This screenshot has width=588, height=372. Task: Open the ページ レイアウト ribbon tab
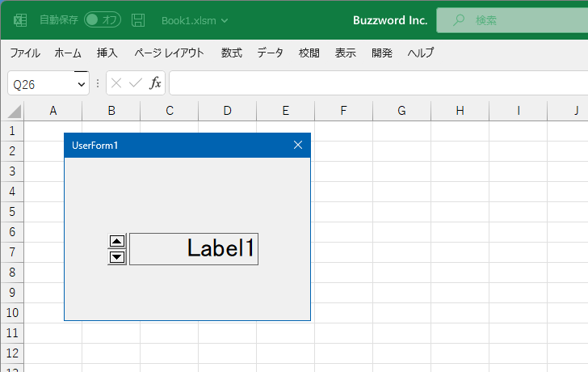pyautogui.click(x=169, y=53)
